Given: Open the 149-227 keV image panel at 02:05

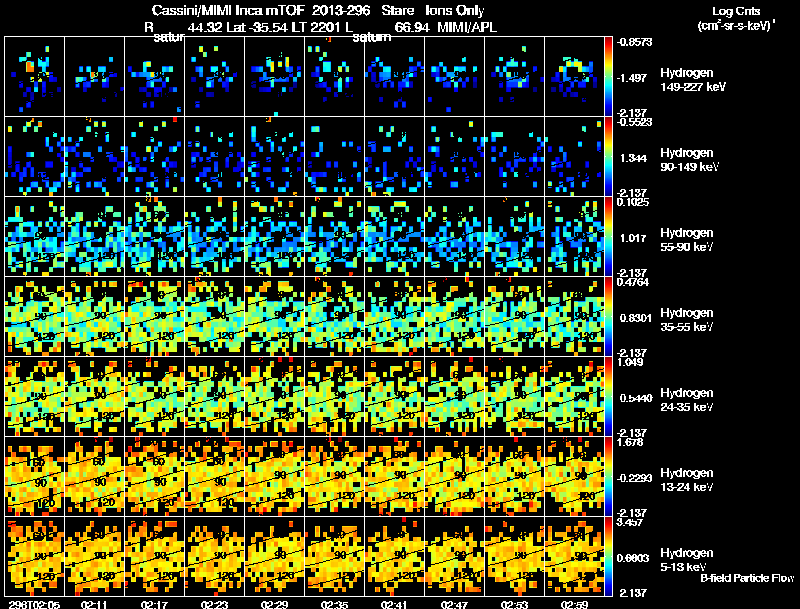Looking at the screenshot, I should [x=35, y=77].
